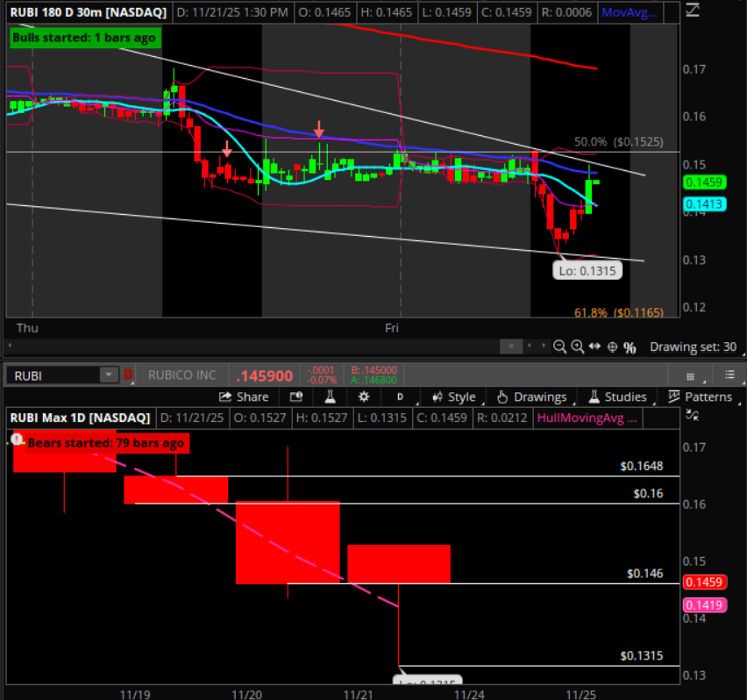Viewport: 747px width, 700px height.
Task: Open the Studies menu
Action: [618, 396]
